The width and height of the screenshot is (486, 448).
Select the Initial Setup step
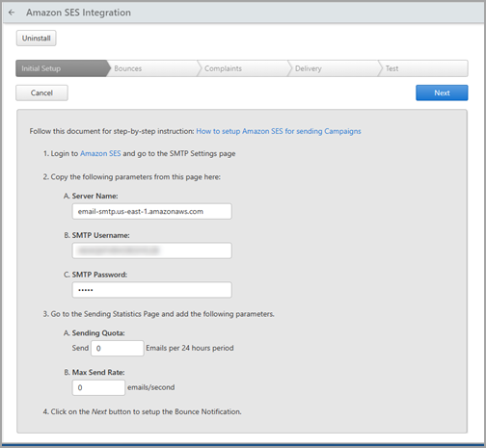61,68
